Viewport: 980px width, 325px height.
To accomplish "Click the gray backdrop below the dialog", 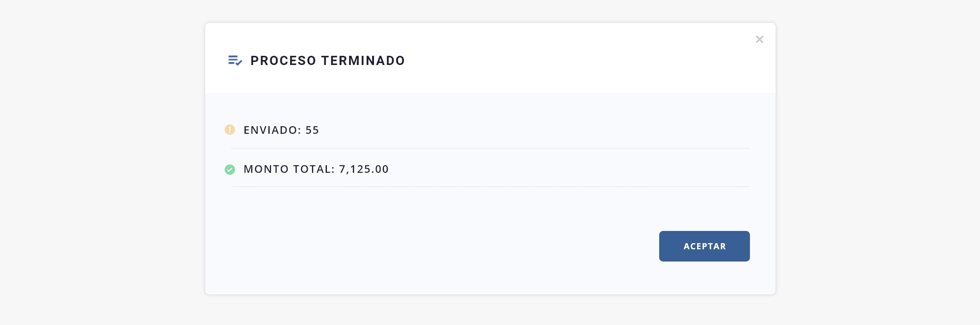I will click(x=490, y=310).
